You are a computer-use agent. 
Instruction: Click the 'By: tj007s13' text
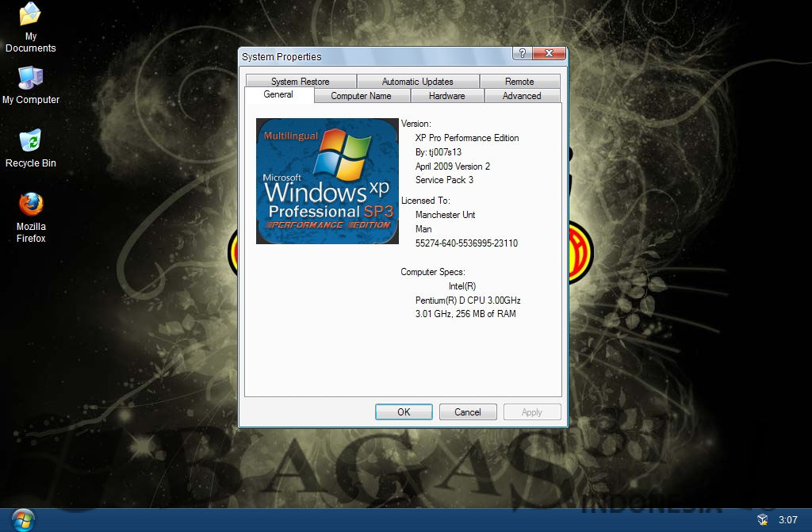tap(438, 152)
